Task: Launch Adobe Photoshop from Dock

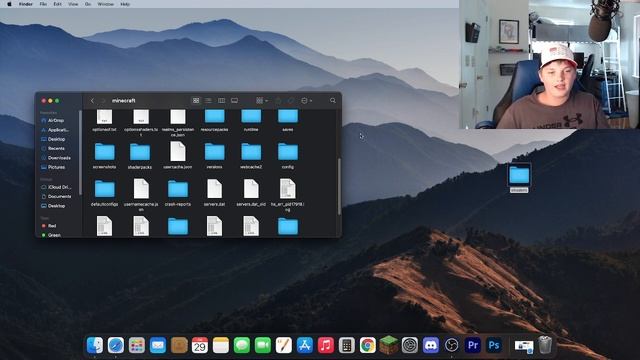Action: [493, 345]
